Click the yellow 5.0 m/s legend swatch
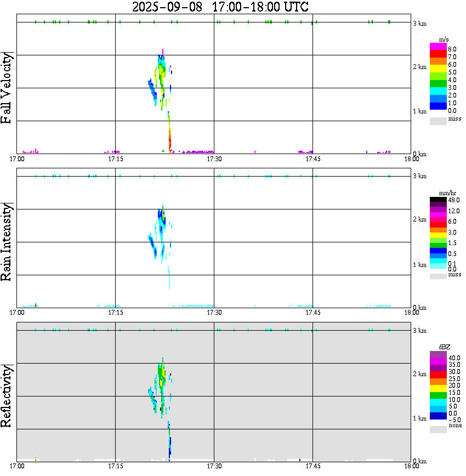Viewport: 466px width, 476px height. 438,69
